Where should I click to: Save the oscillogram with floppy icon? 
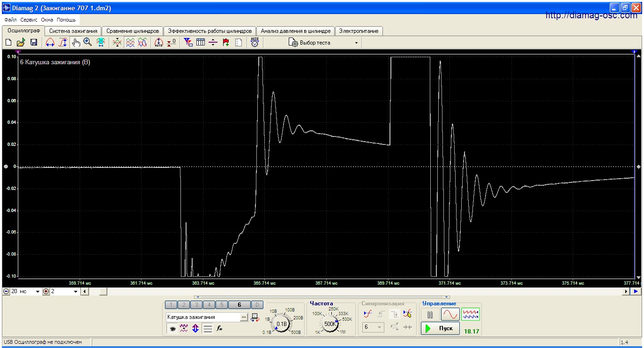[x=34, y=42]
